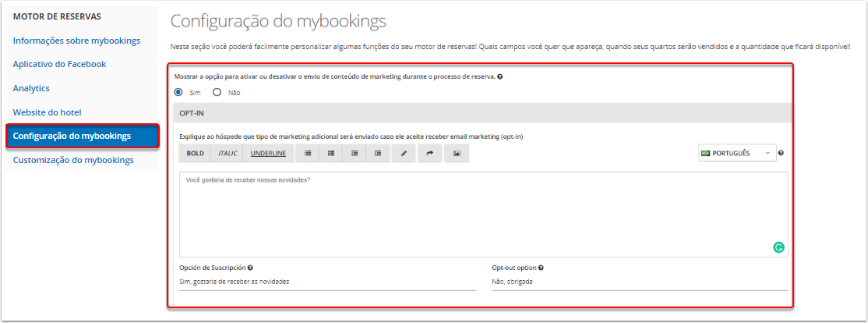Click the BOLD formatting button
Image resolution: width=868 pixels, height=323 pixels.
[195, 154]
